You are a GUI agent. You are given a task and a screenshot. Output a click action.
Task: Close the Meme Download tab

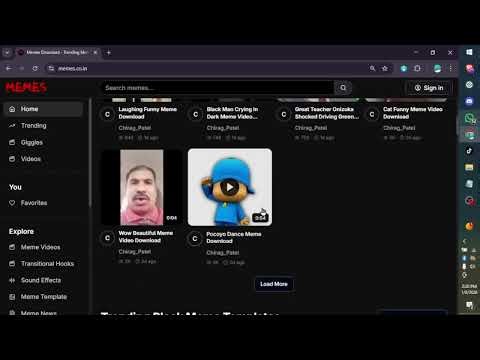95,52
